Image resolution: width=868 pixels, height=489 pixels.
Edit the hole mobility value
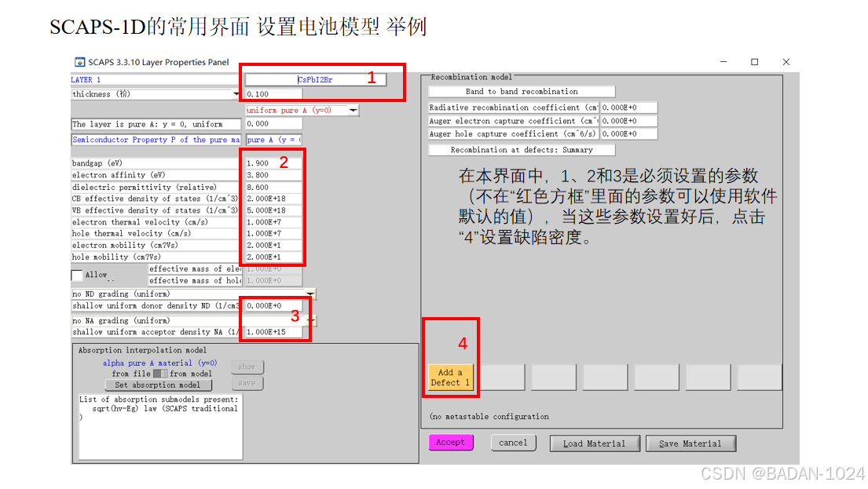coord(273,257)
